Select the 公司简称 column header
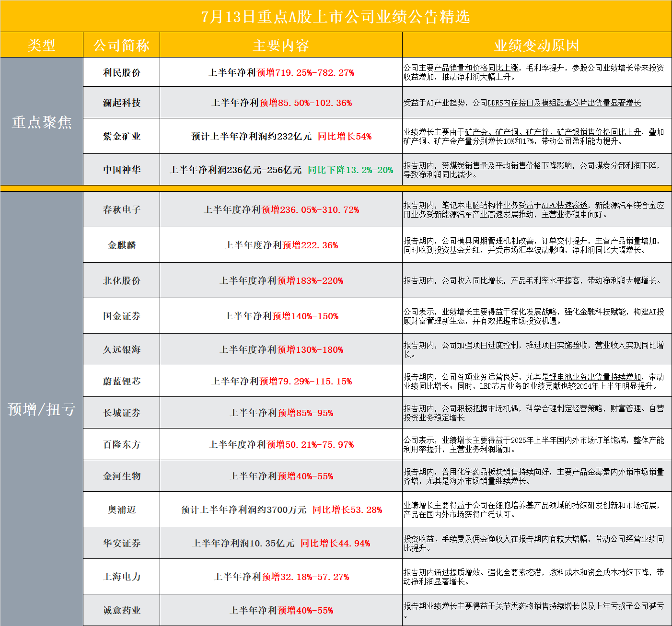 [x=121, y=45]
